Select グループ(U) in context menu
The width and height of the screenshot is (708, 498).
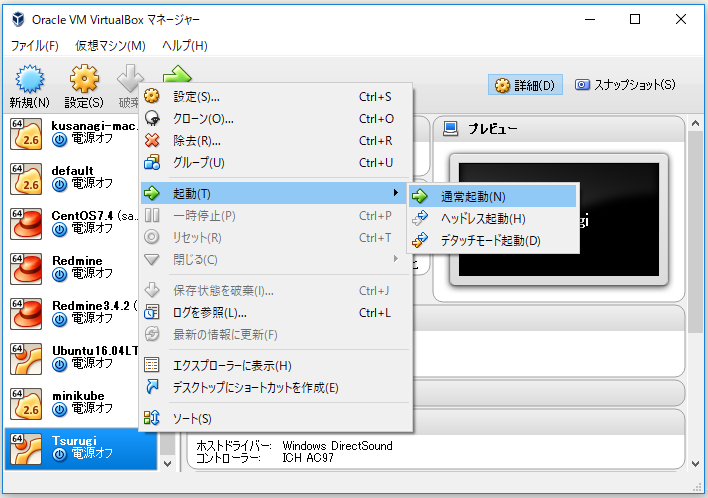[x=275, y=163]
